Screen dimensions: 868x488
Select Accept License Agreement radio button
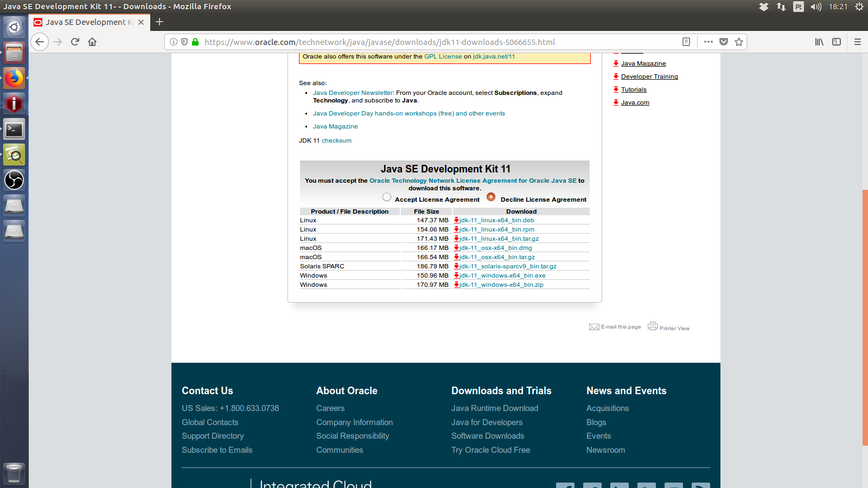[387, 197]
